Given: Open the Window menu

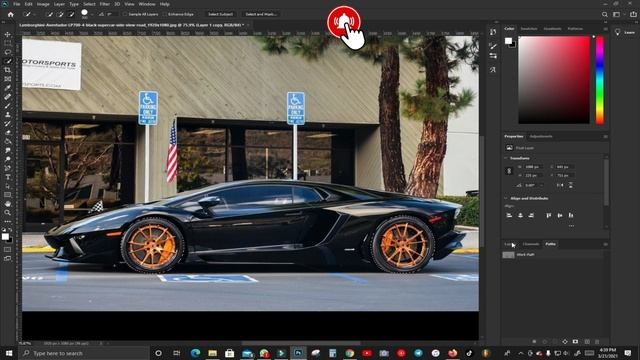Looking at the screenshot, I should 147,4.
